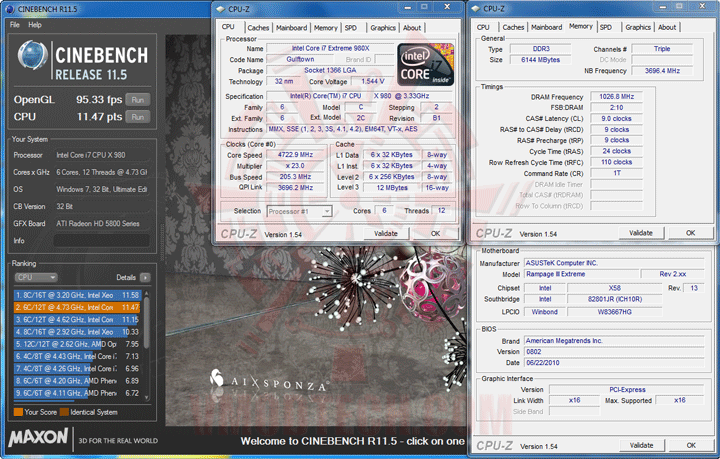
Task: Click the AIXSPONZA logo in render view
Action: [x=269, y=381]
